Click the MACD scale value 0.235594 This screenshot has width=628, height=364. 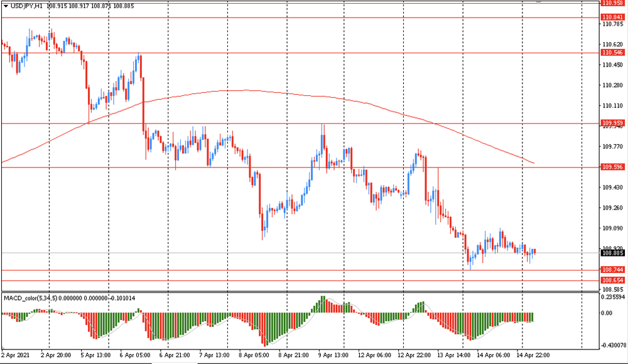613,297
